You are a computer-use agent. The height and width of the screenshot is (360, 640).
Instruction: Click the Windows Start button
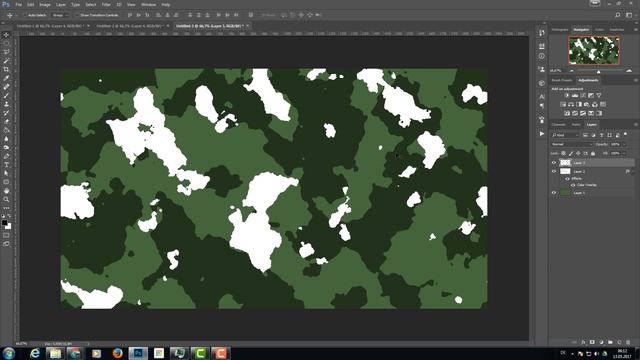(x=9, y=353)
